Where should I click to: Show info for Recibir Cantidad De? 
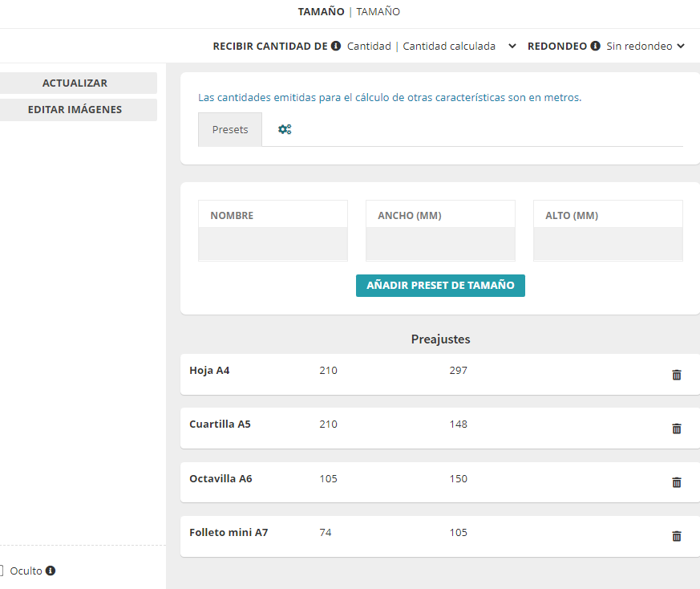(x=336, y=46)
